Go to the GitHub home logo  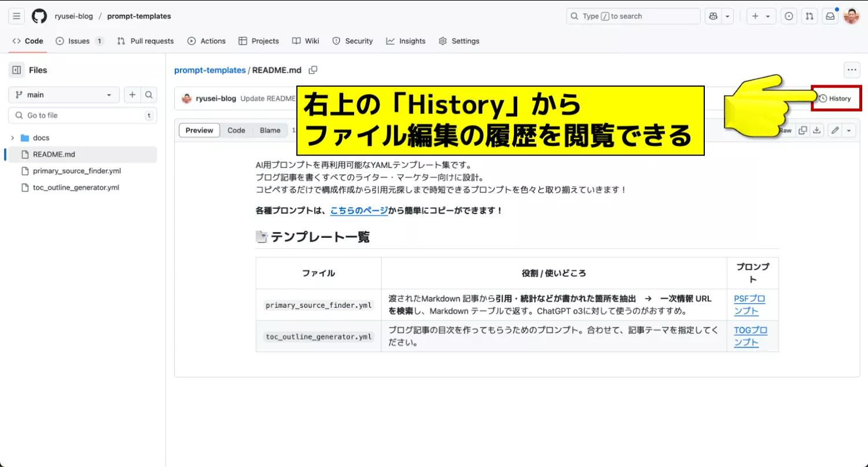point(39,16)
